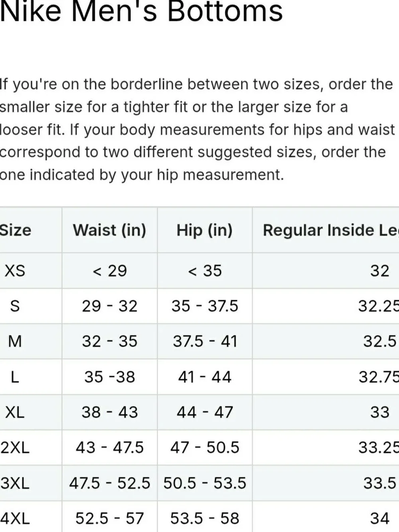
Task: Click the XL size row label
Action: (15, 412)
